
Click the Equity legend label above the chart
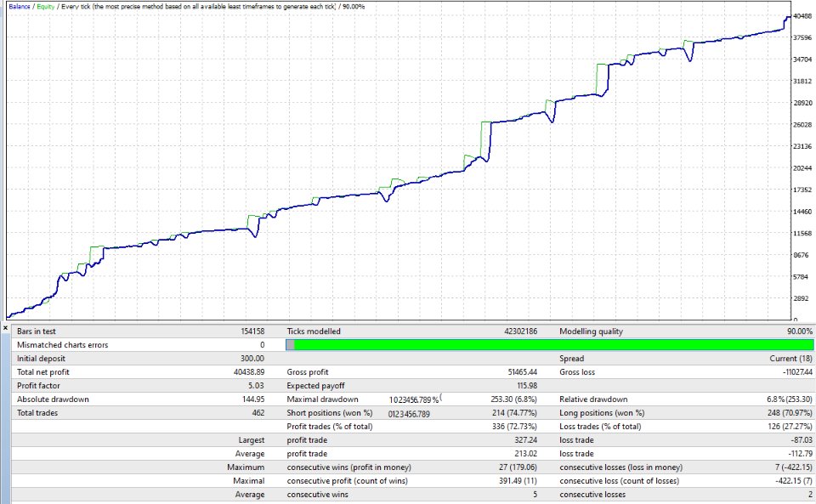[x=45, y=7]
